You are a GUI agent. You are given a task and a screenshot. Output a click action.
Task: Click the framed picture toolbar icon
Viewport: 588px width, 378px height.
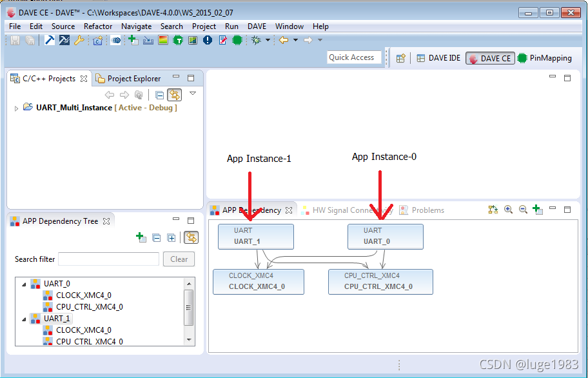(x=193, y=40)
